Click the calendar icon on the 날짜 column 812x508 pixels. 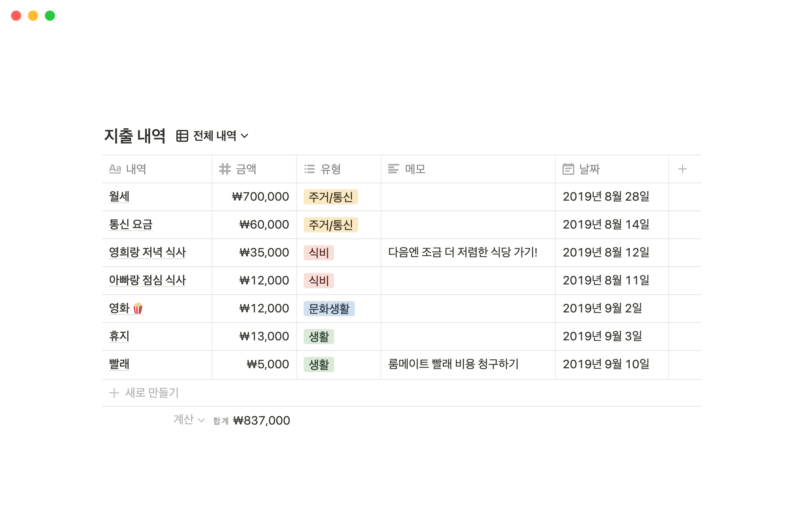tap(568, 169)
